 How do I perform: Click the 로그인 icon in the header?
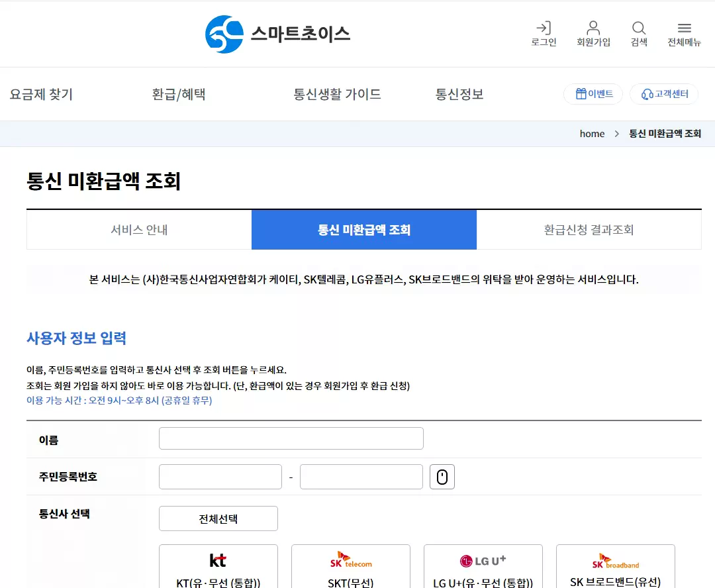(x=544, y=34)
